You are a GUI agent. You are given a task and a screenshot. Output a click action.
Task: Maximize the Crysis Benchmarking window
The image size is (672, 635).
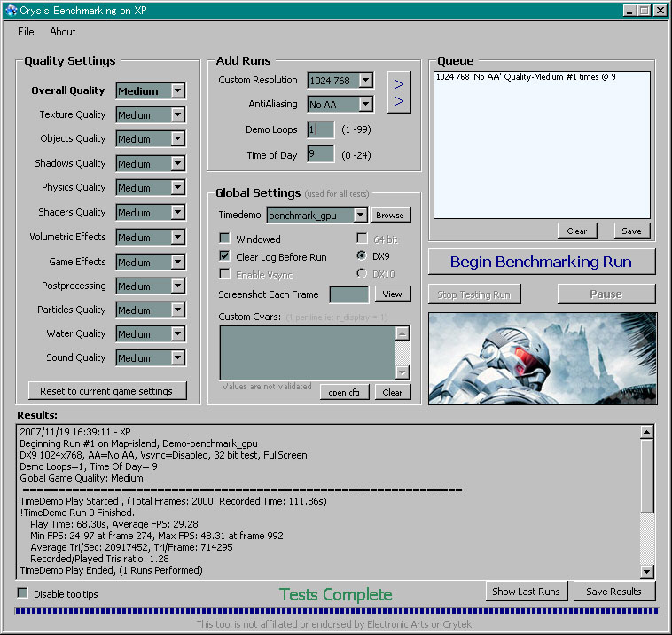coord(645,11)
